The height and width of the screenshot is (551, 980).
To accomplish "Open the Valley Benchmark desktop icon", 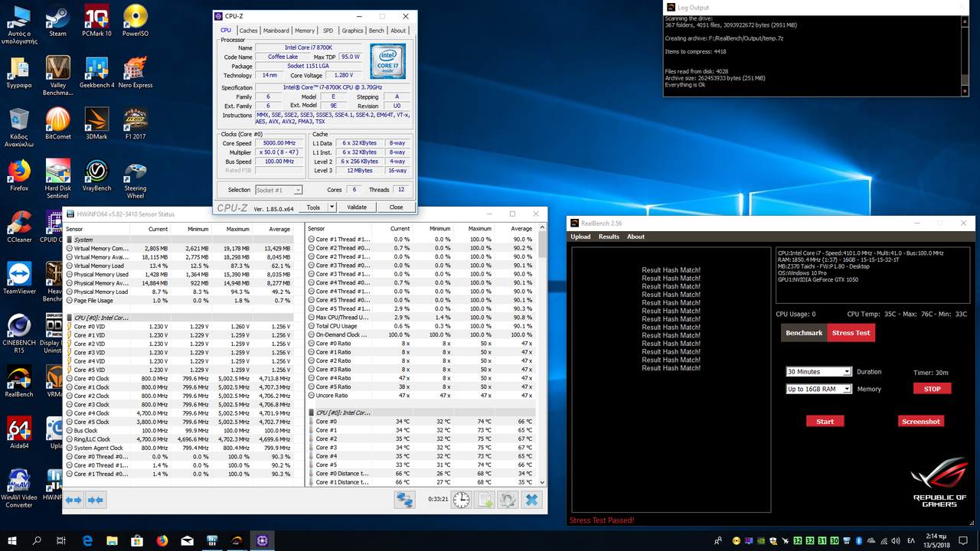I will [x=57, y=75].
